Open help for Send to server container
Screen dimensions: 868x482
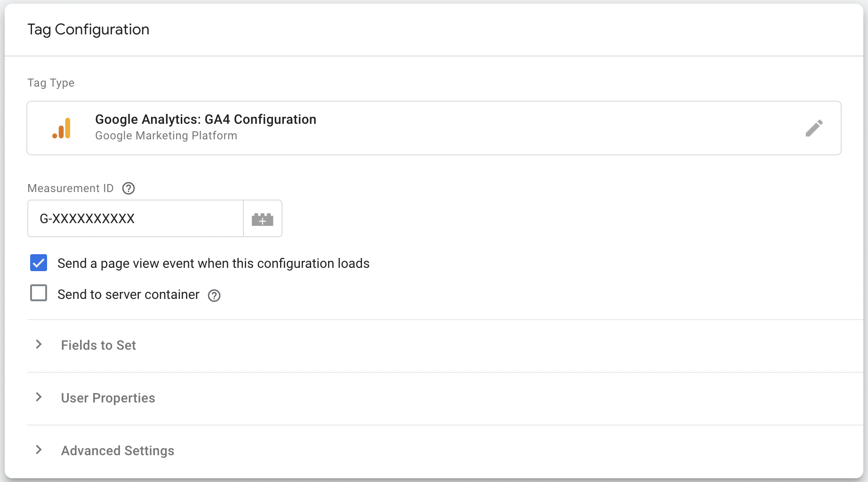tap(214, 296)
